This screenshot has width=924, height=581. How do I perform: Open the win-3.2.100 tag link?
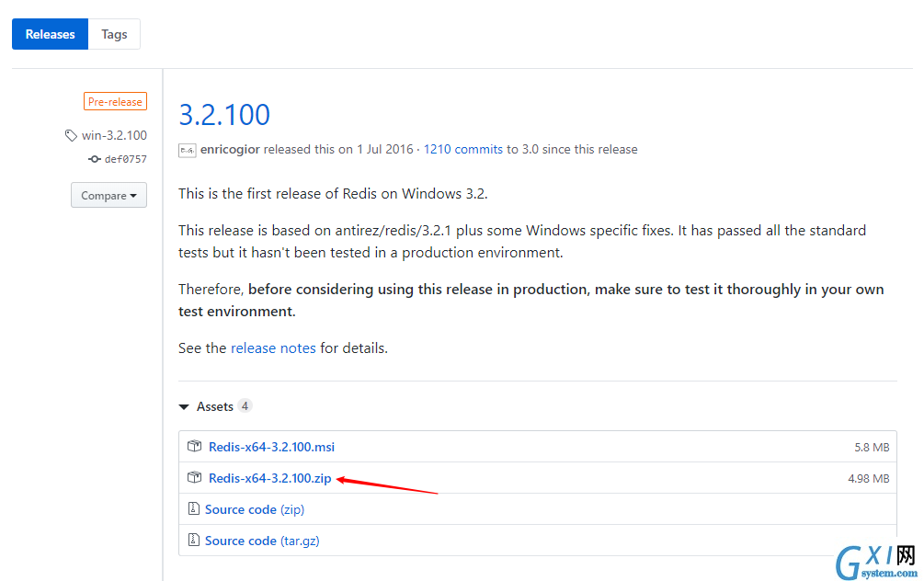tap(114, 135)
